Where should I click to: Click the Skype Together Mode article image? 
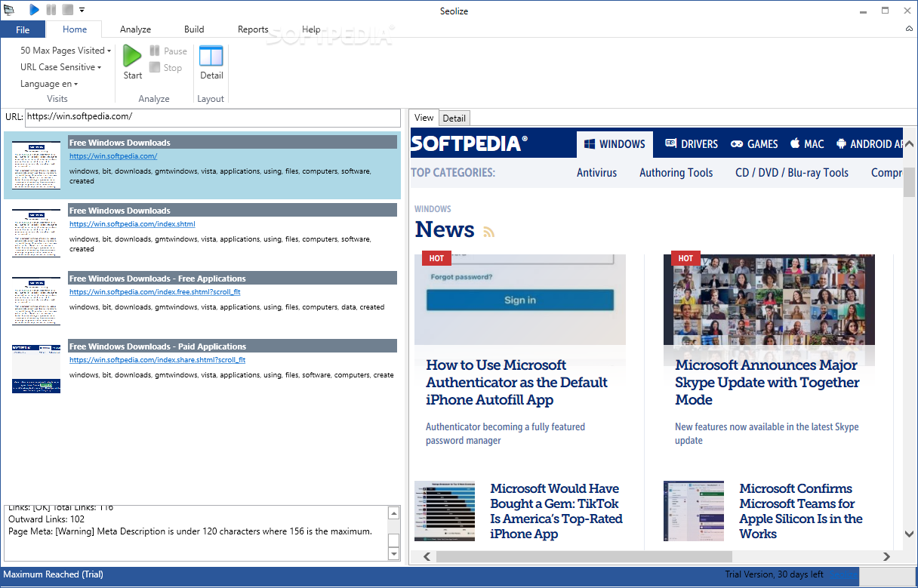coord(769,300)
